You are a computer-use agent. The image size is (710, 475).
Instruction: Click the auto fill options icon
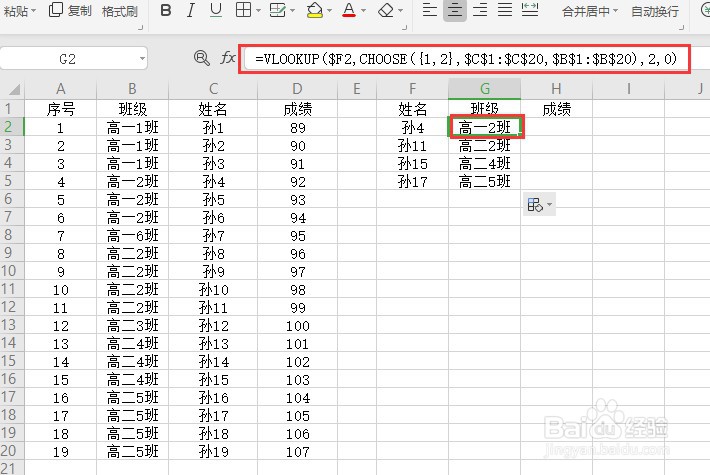pyautogui.click(x=535, y=205)
